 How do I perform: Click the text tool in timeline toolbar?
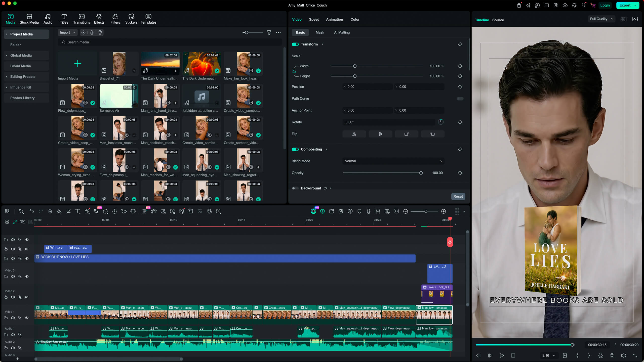(78, 211)
